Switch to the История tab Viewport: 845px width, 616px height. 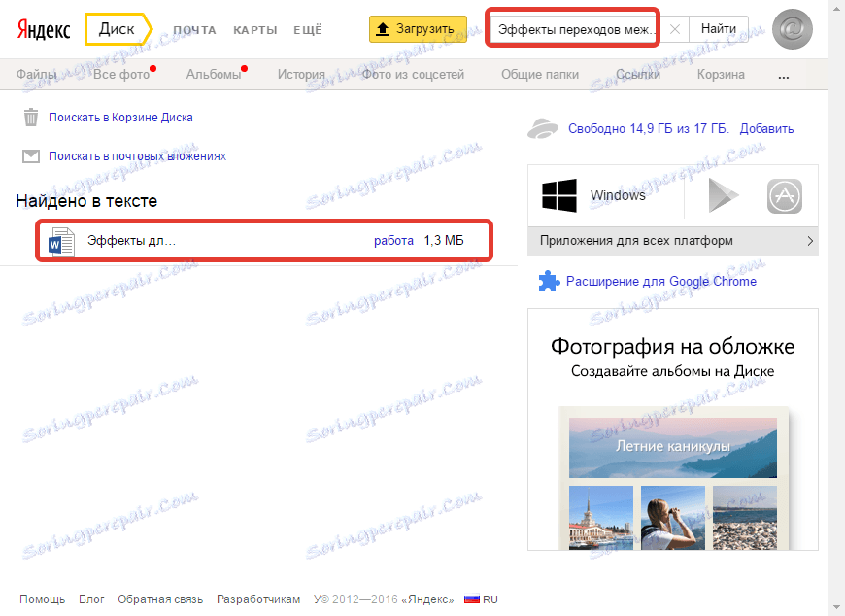(301, 73)
